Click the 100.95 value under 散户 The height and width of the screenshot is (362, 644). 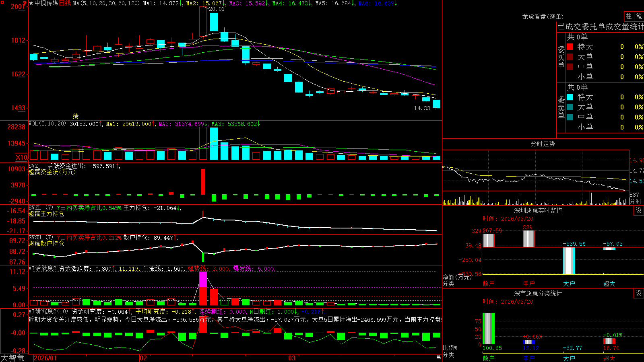492,348
